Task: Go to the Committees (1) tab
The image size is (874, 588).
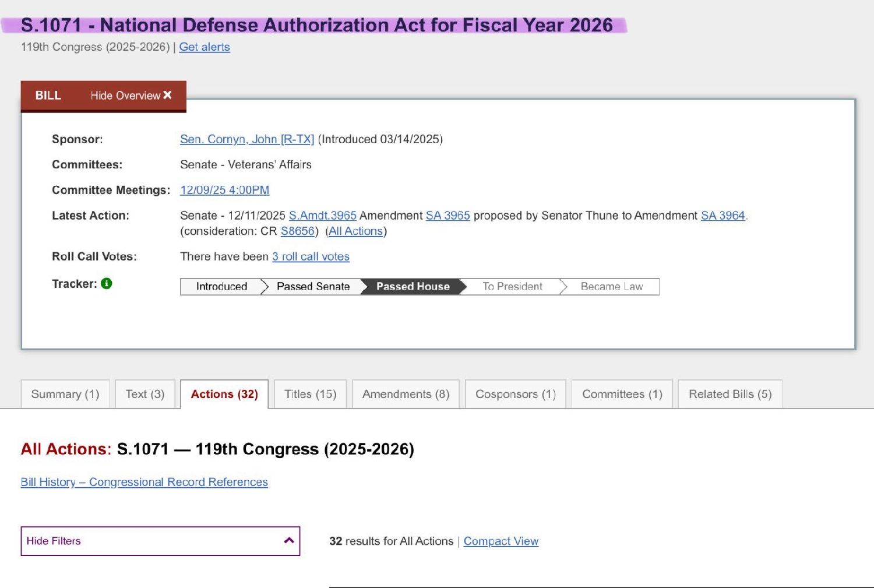Action: pyautogui.click(x=622, y=395)
